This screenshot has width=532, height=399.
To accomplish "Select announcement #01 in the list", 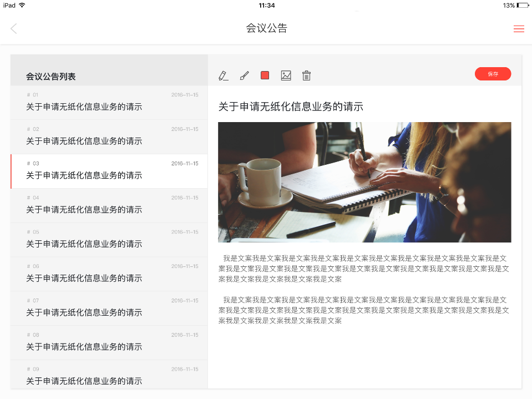I will point(109,103).
